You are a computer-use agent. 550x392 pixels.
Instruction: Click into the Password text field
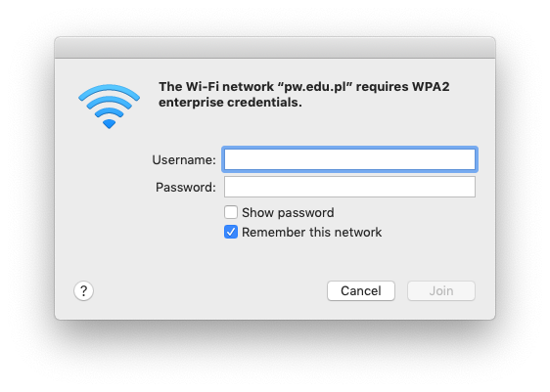coord(349,187)
